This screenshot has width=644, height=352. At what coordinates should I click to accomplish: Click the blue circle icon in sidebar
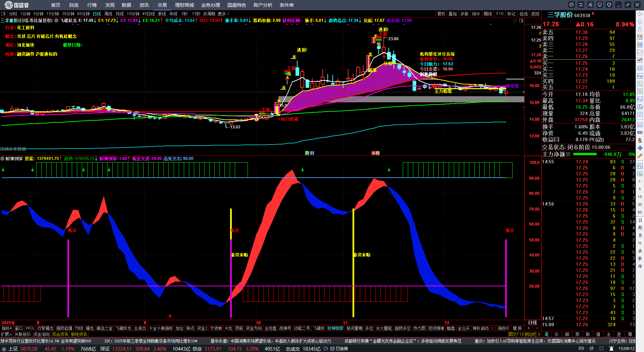click(x=640, y=115)
